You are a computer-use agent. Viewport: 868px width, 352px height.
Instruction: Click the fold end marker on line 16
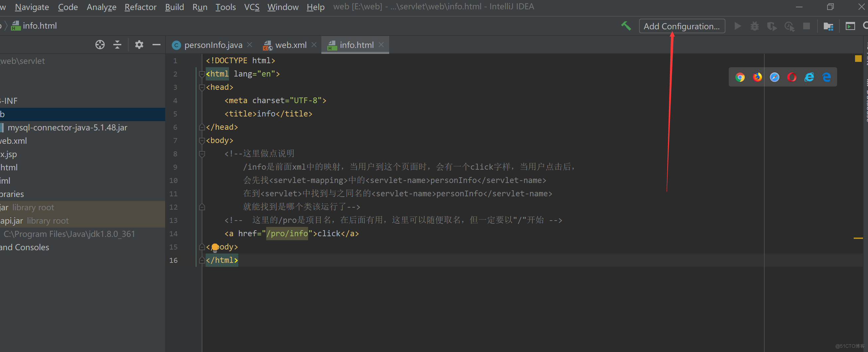pyautogui.click(x=202, y=260)
